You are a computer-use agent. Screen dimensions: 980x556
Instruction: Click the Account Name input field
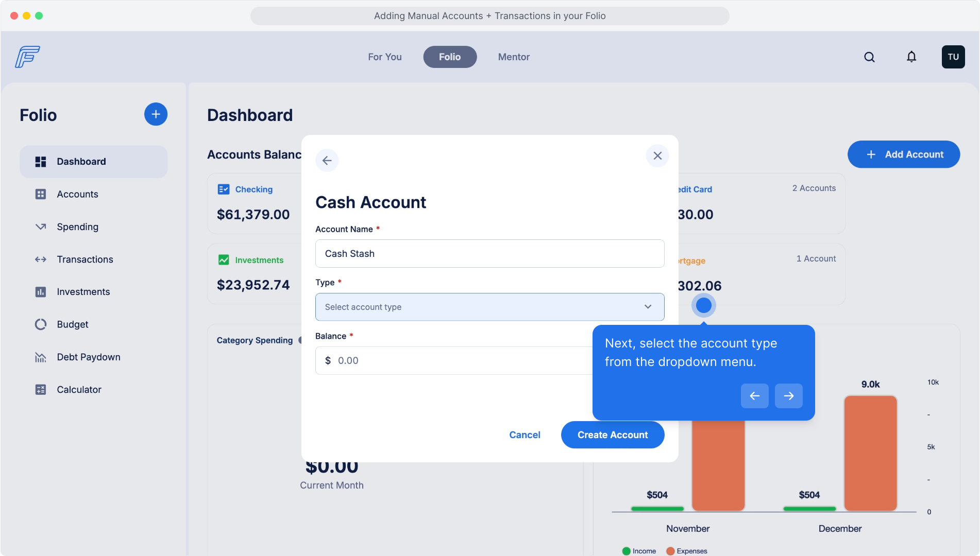[x=489, y=254]
